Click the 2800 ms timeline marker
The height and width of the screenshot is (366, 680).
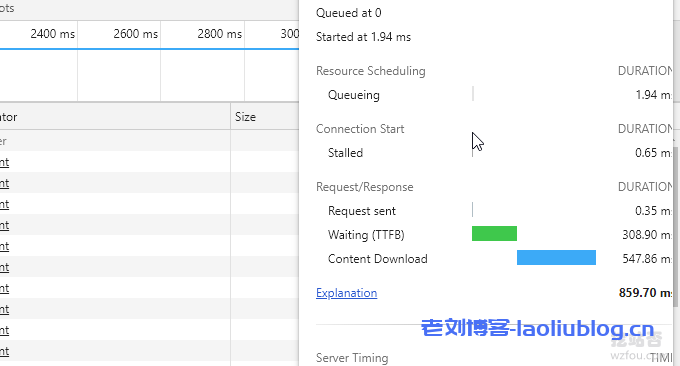pos(219,34)
